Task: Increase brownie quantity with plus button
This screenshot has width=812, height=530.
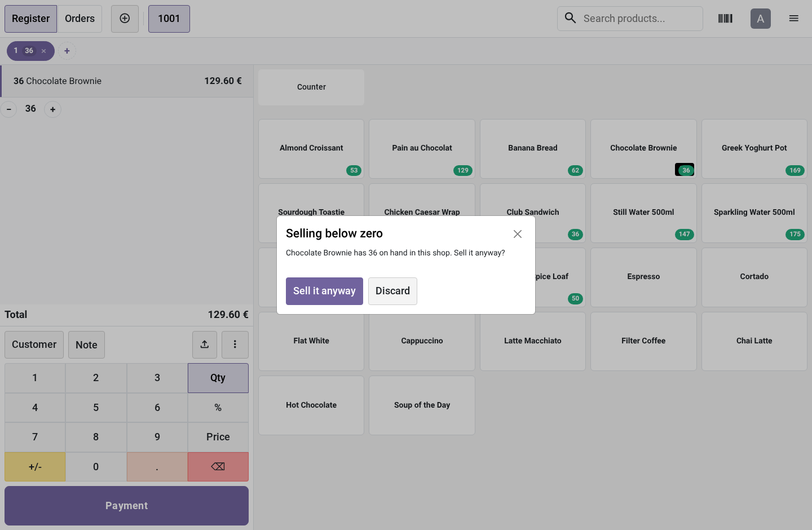Action: pos(52,109)
